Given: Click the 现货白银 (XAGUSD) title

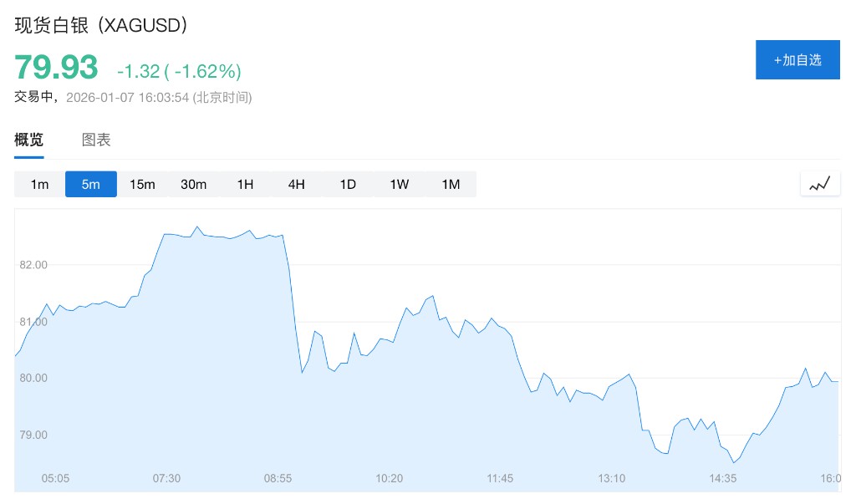Looking at the screenshot, I should pos(101,25).
